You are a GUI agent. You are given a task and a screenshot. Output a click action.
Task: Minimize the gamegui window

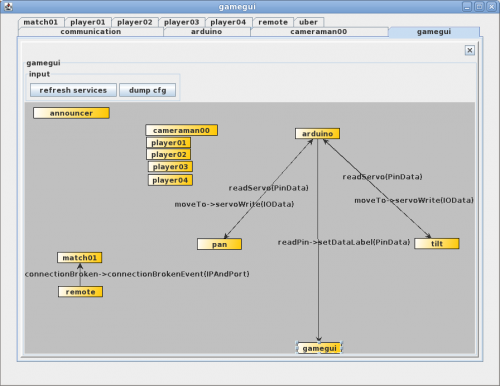coord(467,6)
